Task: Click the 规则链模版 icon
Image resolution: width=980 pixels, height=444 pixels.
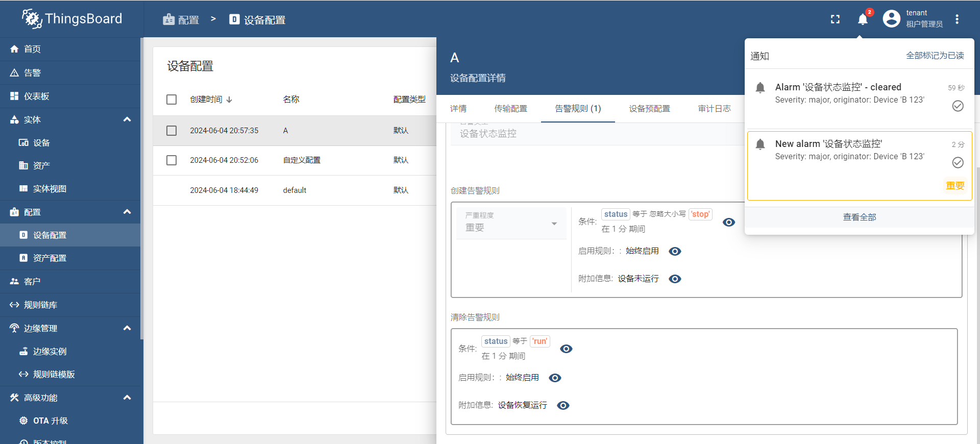Action: 23,374
